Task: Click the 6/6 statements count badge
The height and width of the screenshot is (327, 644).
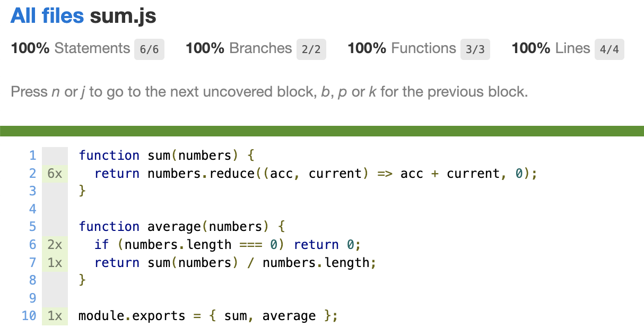Action: [149, 49]
